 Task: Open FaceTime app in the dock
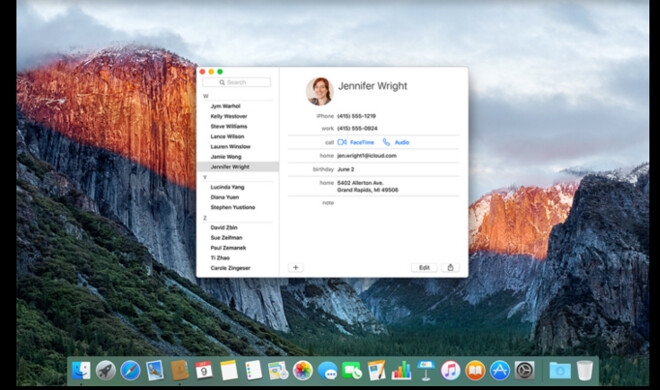tap(352, 371)
